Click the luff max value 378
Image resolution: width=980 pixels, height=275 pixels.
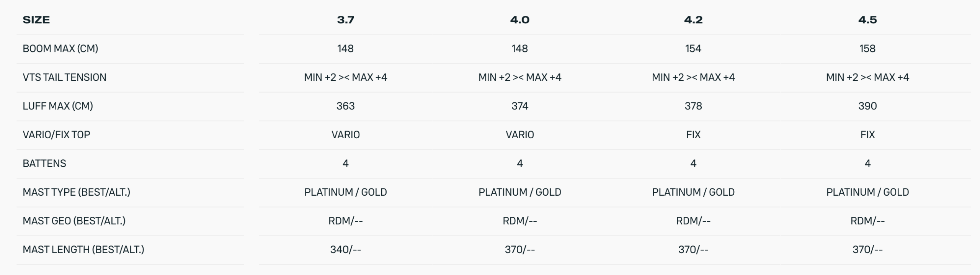coord(693,106)
